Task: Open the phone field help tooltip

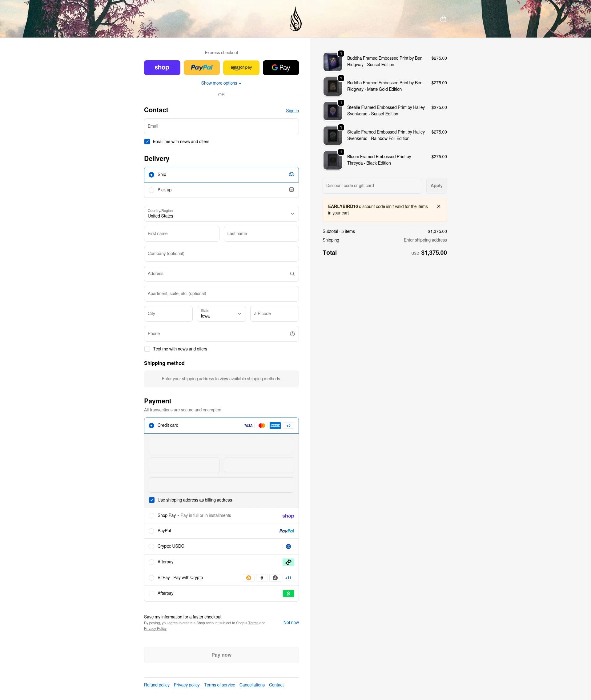Action: 292,334
